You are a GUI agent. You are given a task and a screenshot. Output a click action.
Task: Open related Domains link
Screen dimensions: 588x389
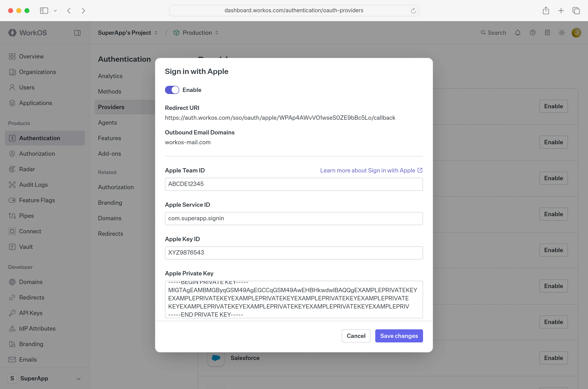coord(110,218)
